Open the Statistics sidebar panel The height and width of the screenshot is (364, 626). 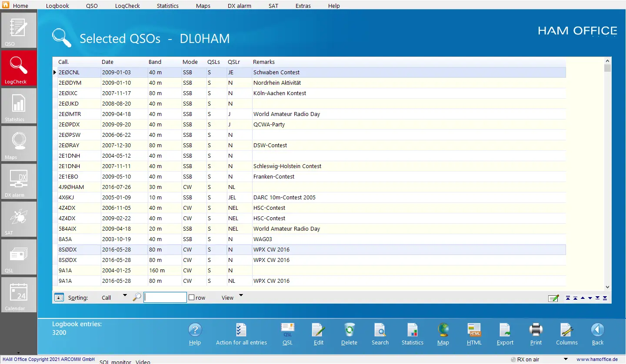[x=19, y=106]
